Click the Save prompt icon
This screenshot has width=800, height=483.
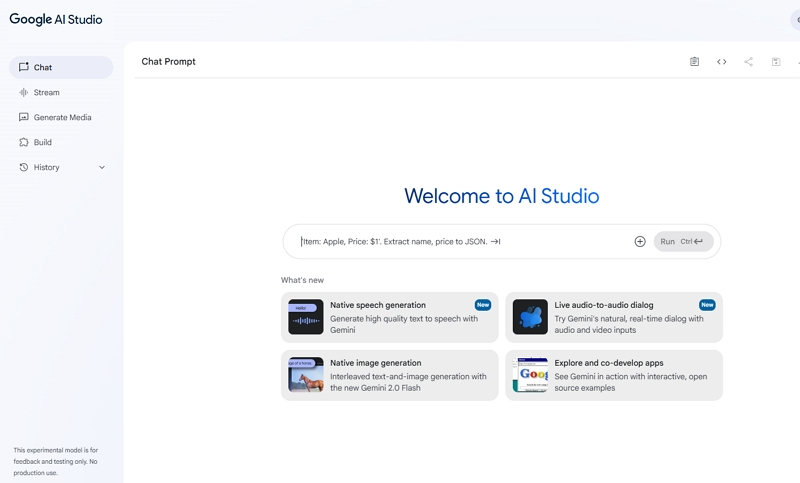[x=776, y=62]
